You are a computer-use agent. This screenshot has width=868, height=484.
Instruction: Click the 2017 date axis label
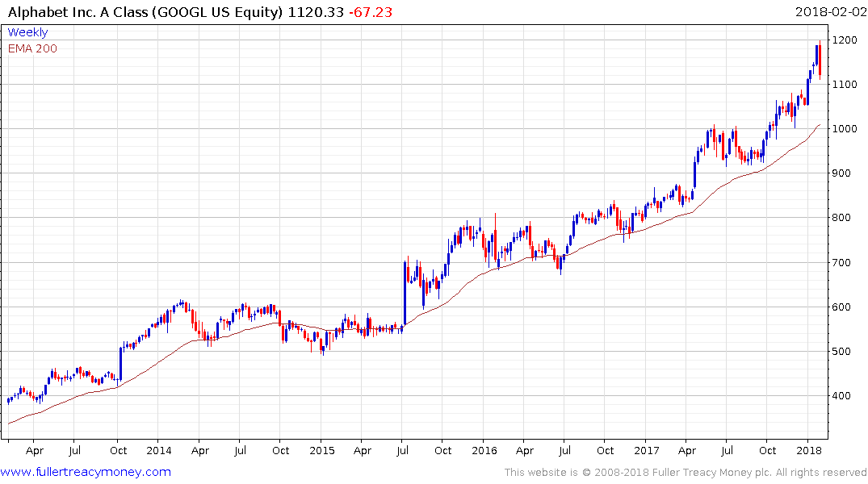pyautogui.click(x=647, y=450)
